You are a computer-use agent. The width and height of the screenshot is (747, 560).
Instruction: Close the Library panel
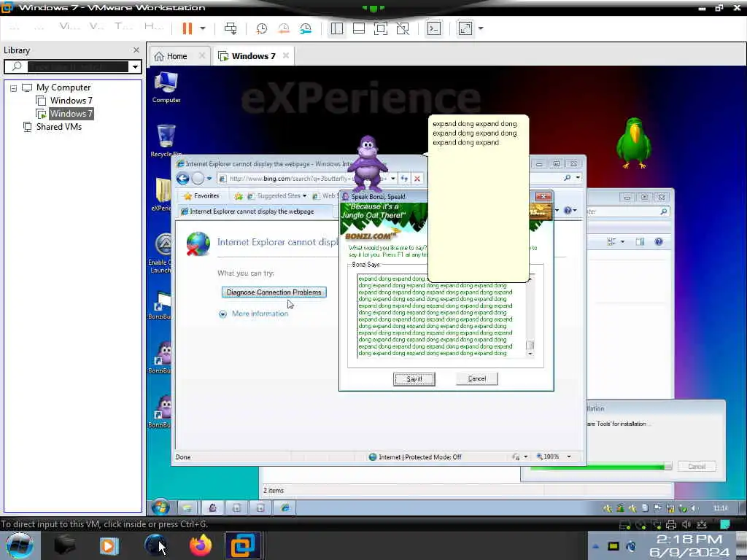[136, 50]
